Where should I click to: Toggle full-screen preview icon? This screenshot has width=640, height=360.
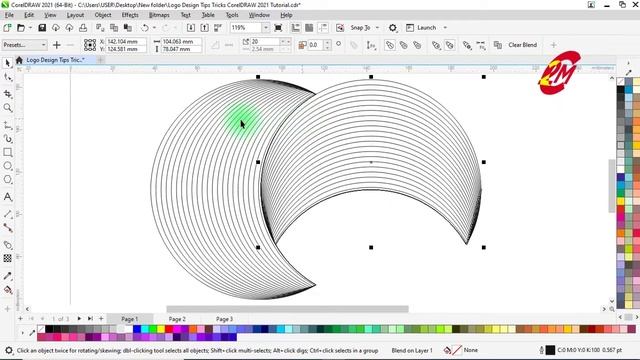pyautogui.click(x=278, y=28)
